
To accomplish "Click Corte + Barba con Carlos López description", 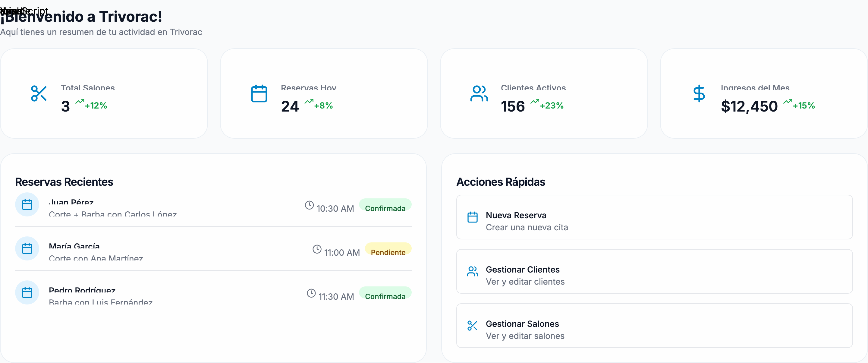I will [113, 214].
